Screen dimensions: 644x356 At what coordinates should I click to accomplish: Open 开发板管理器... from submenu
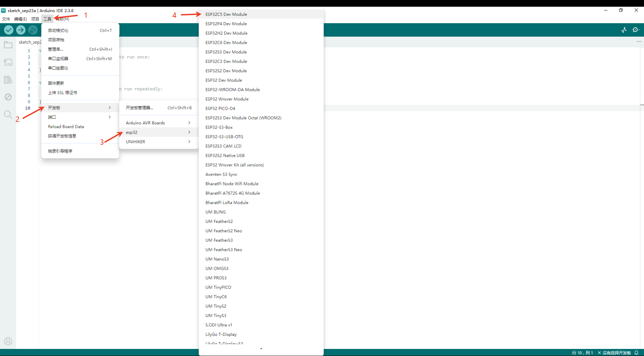click(x=159, y=108)
